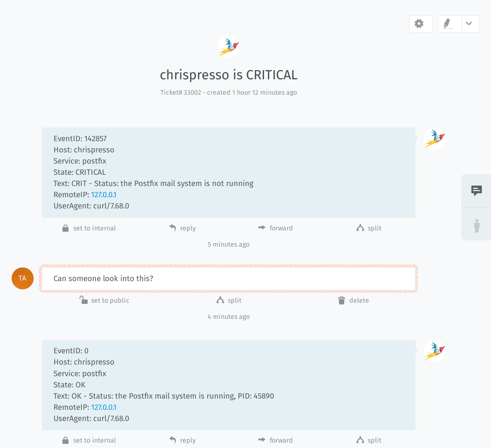The width and height of the screenshot is (491, 448).
Task: Click the ticket title 'chrispresso is CRITICAL'
Action: click(x=228, y=75)
